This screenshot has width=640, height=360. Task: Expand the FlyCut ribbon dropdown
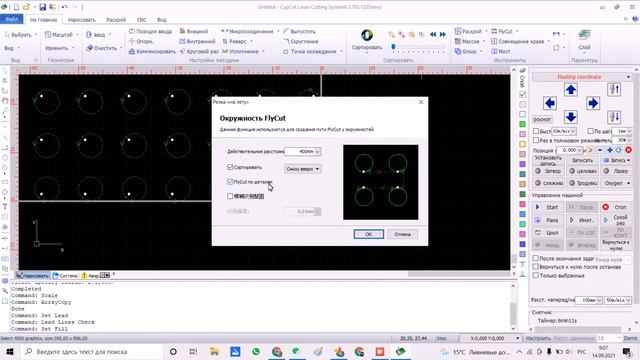tap(517, 31)
